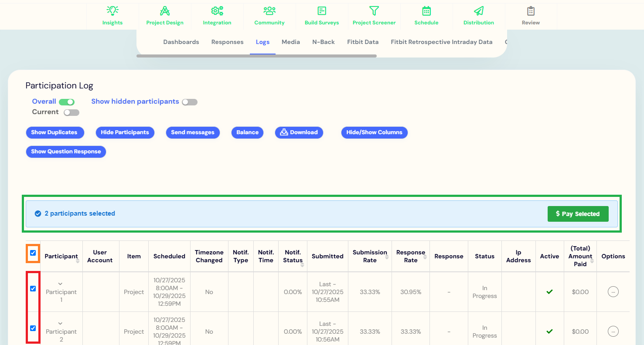Click the Distribution paper plane icon
Viewport: 644px width, 345px height.
479,11
